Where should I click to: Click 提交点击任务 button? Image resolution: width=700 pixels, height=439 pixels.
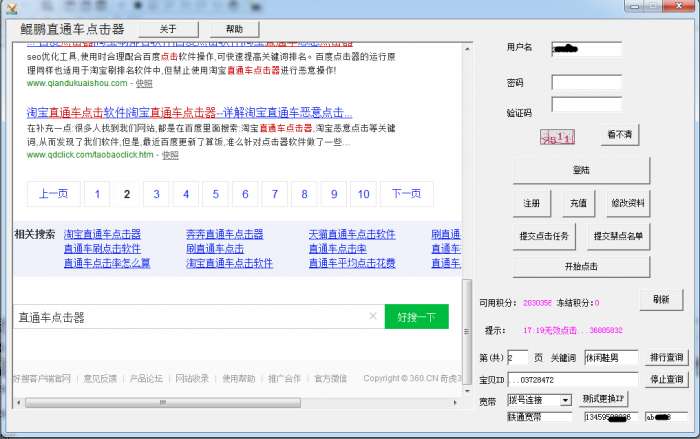(x=544, y=236)
